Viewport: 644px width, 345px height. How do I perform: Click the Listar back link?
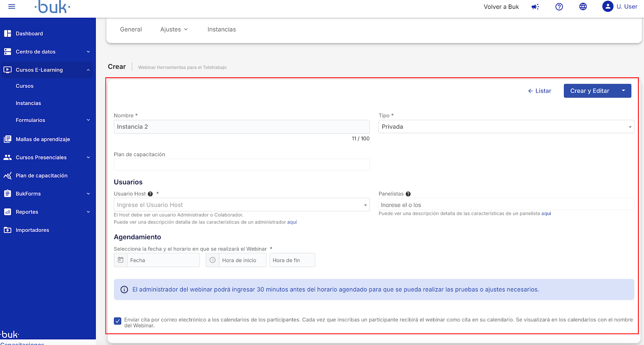pos(539,91)
